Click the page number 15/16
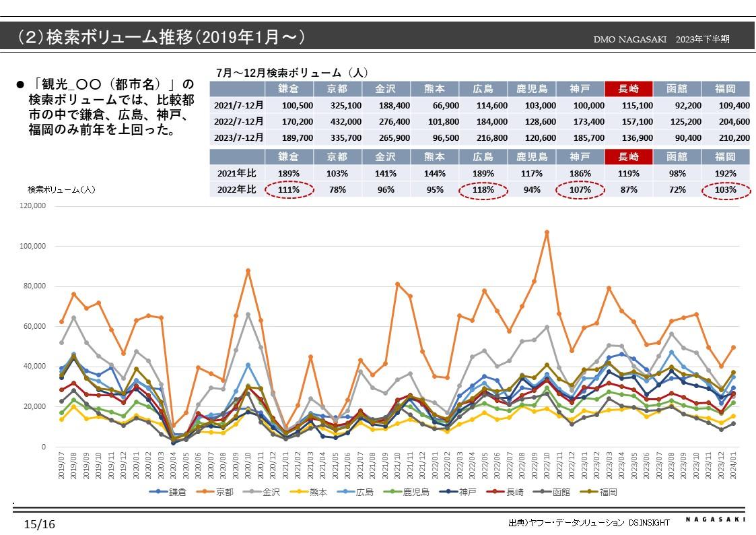Image resolution: width=756 pixels, height=535 pixels. (40, 524)
